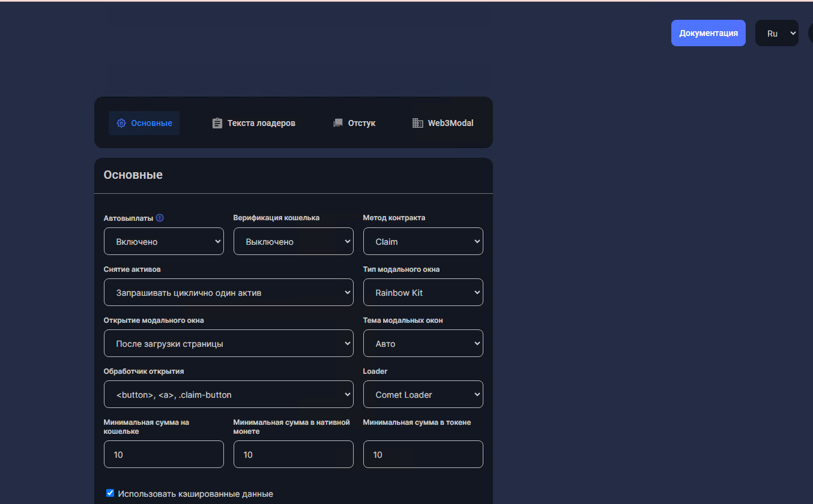Click the Минимальная сумма на кошельке field
The width and height of the screenshot is (813, 504).
[x=163, y=454]
